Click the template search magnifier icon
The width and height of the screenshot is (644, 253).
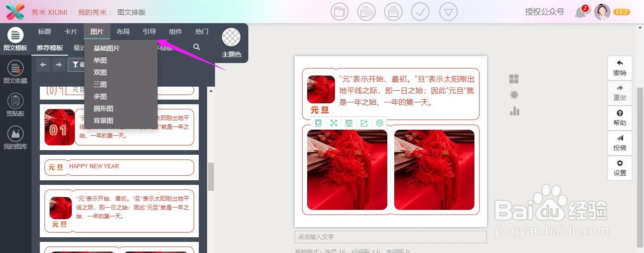(x=196, y=47)
